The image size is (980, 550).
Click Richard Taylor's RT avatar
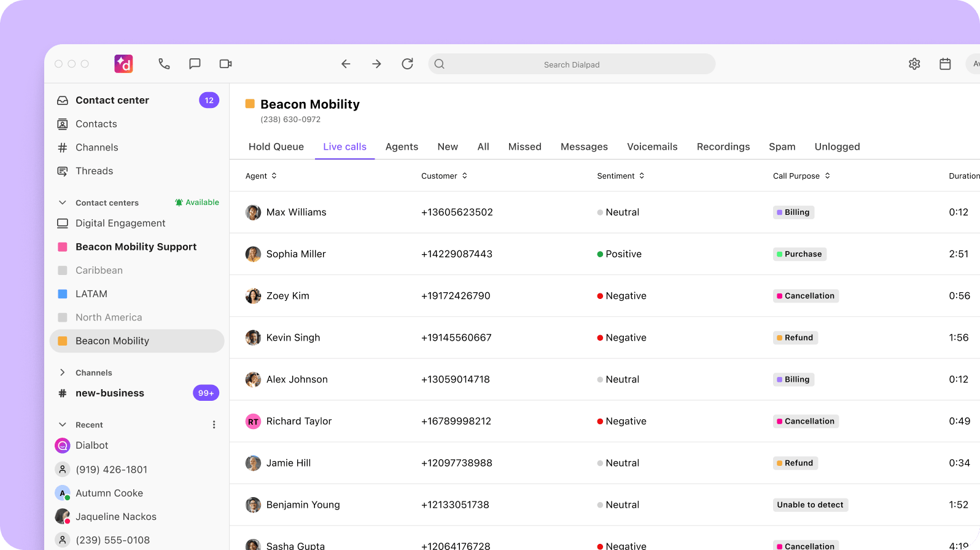point(253,421)
